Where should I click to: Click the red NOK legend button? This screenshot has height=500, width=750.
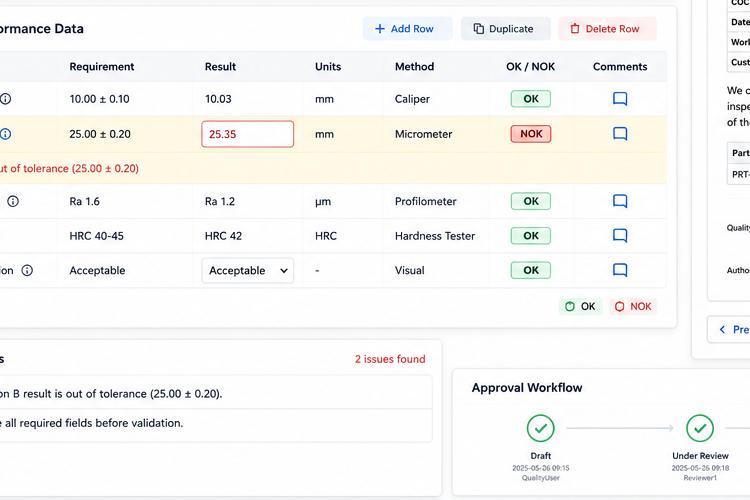tap(633, 307)
